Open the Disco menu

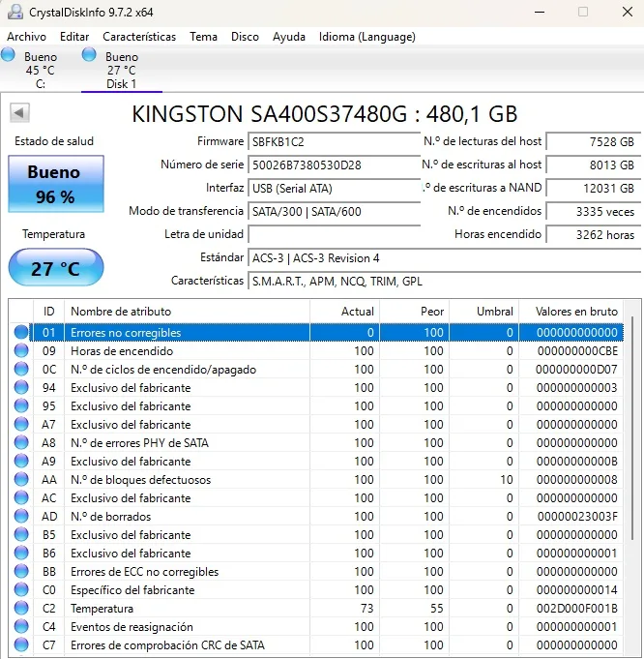(245, 37)
